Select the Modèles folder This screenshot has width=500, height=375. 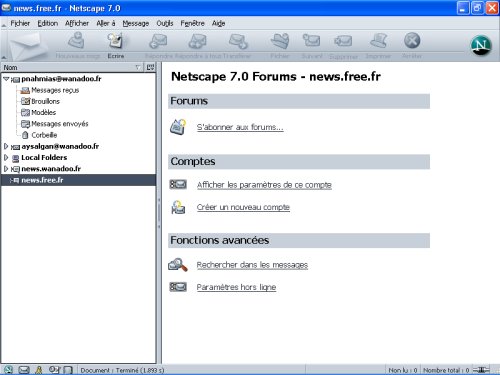43,112
